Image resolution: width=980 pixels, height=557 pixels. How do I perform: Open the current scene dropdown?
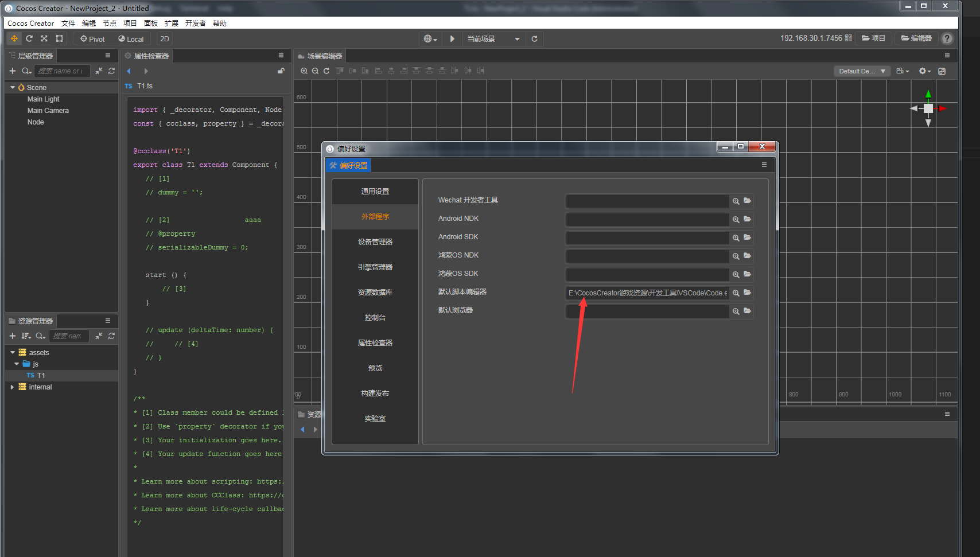493,39
